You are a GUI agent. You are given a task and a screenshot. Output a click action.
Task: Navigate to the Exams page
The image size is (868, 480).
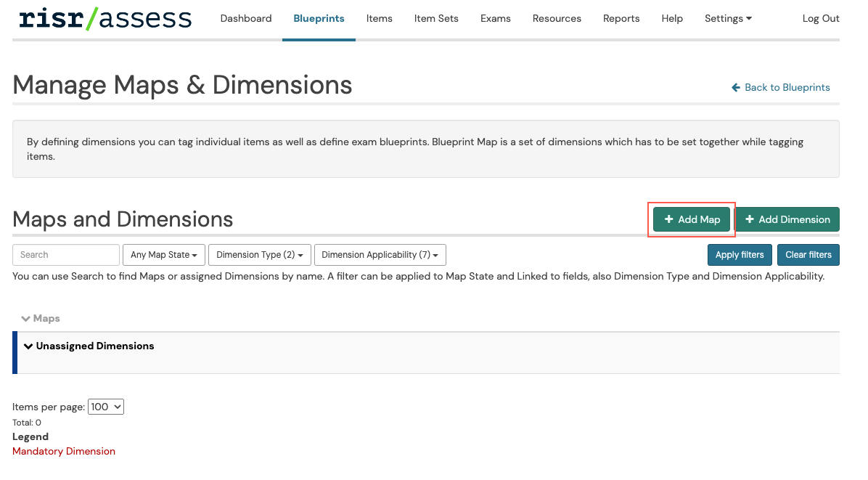tap(495, 19)
